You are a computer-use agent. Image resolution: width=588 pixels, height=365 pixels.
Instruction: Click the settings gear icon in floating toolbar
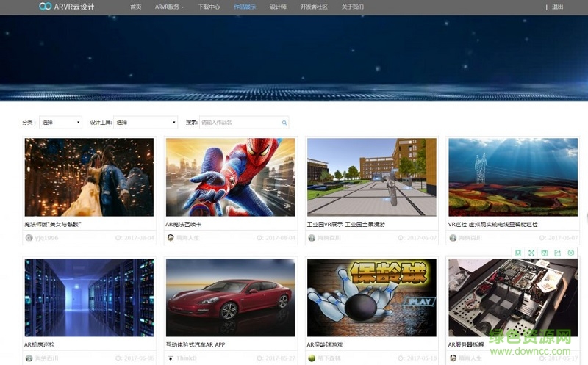click(x=570, y=253)
